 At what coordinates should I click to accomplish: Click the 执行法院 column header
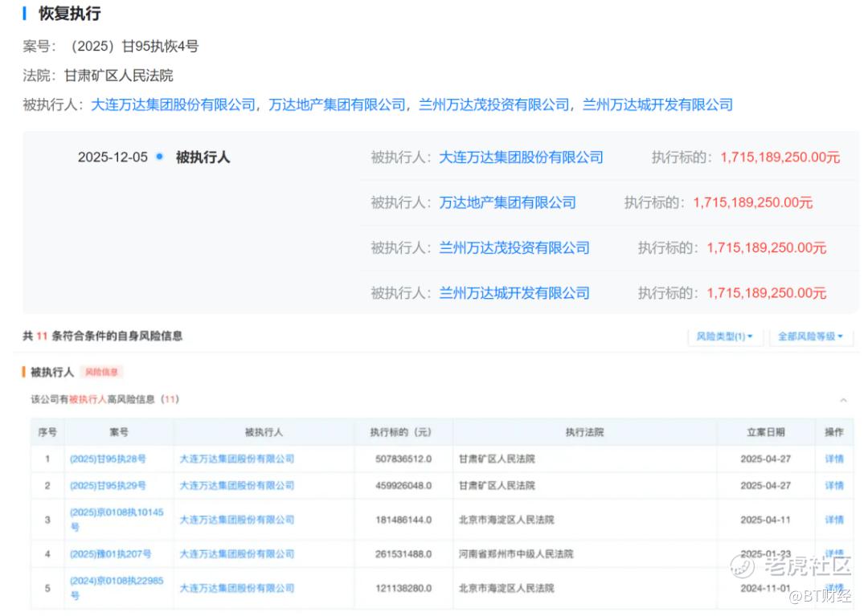click(584, 432)
